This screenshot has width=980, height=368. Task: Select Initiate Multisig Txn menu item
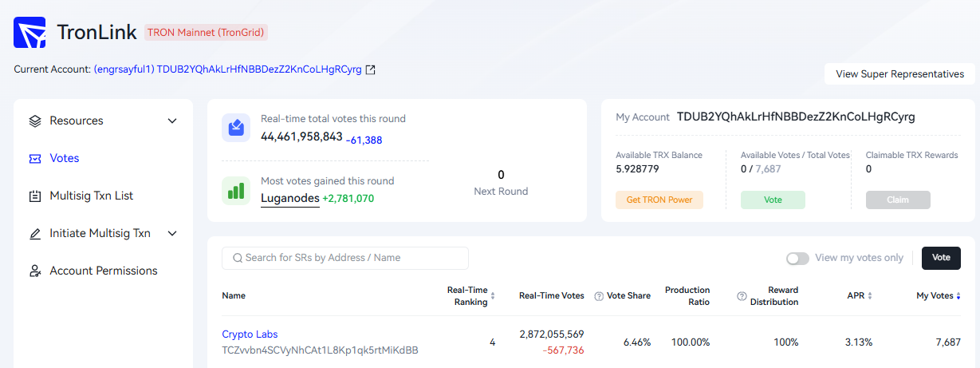tap(100, 234)
